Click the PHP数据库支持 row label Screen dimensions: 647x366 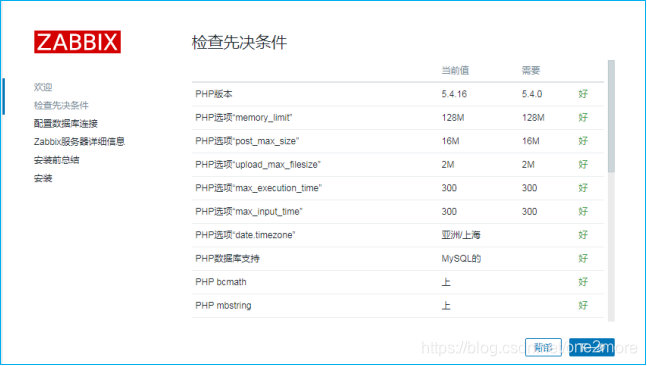point(227,259)
